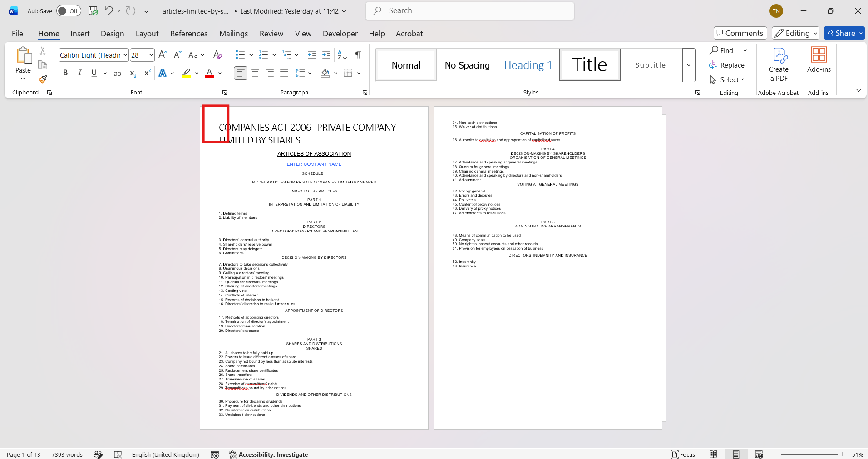
Task: Toggle AutoSave switch on
Action: (x=69, y=11)
